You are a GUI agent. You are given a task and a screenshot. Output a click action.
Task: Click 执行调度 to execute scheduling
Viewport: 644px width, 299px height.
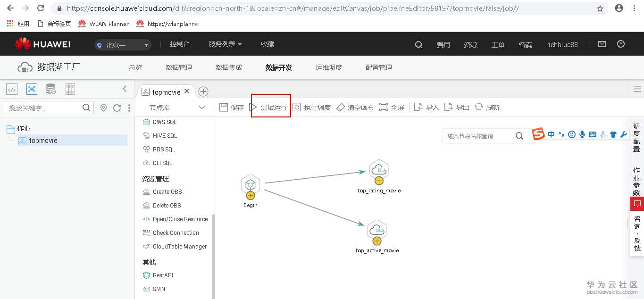click(x=312, y=108)
